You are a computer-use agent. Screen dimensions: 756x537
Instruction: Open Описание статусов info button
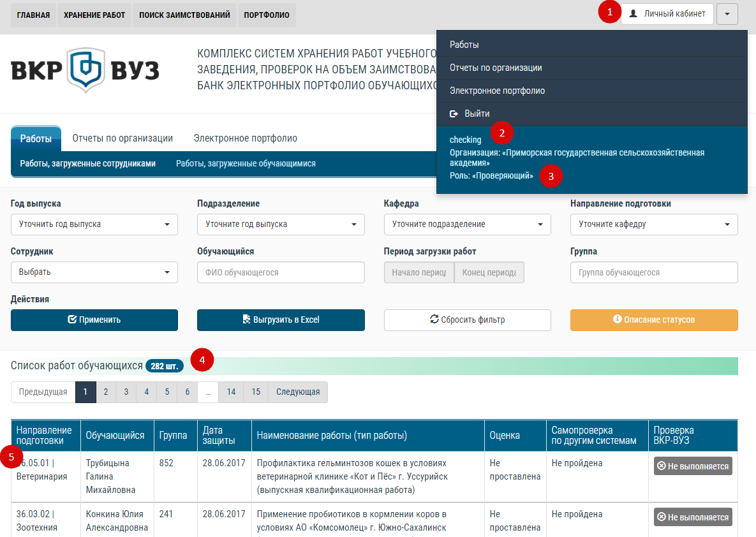(654, 320)
